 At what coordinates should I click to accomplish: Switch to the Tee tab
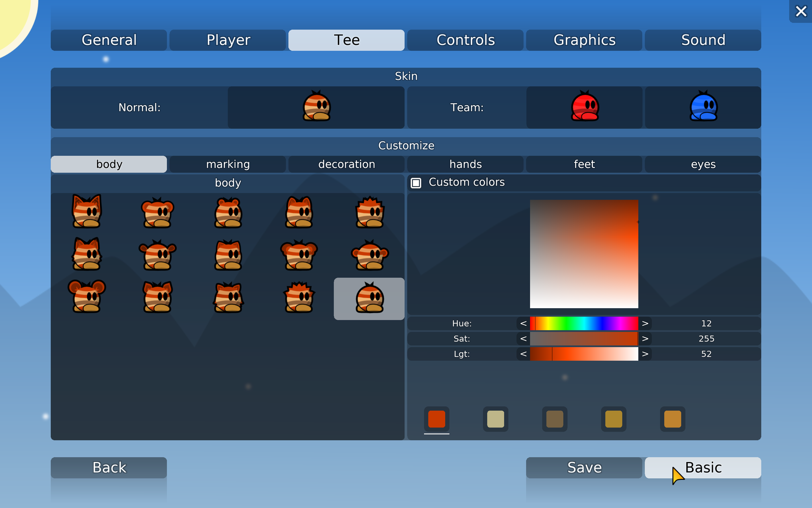(x=347, y=40)
